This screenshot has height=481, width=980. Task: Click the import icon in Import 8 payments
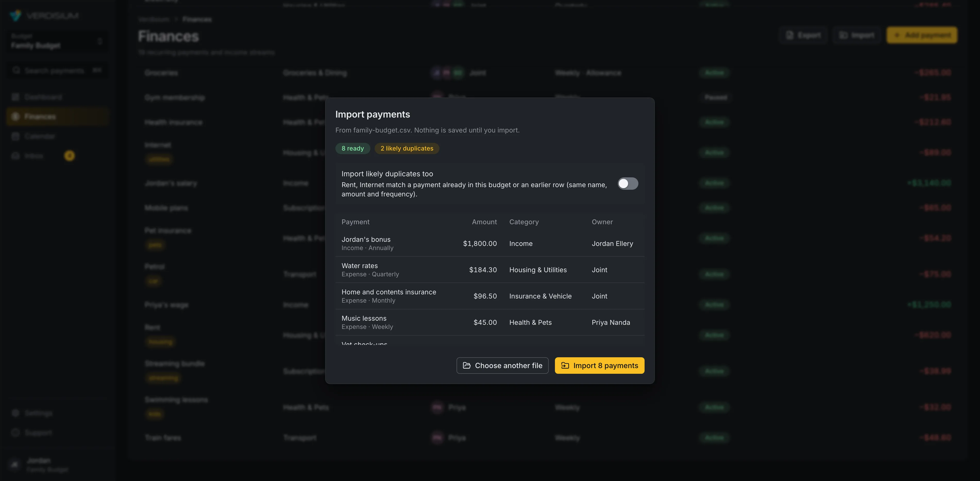click(x=565, y=365)
